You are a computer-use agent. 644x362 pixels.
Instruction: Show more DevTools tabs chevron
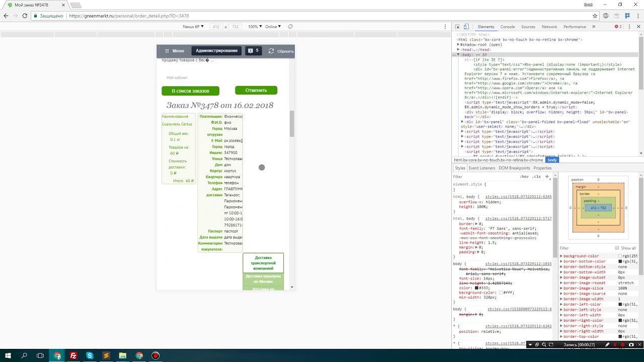click(594, 27)
